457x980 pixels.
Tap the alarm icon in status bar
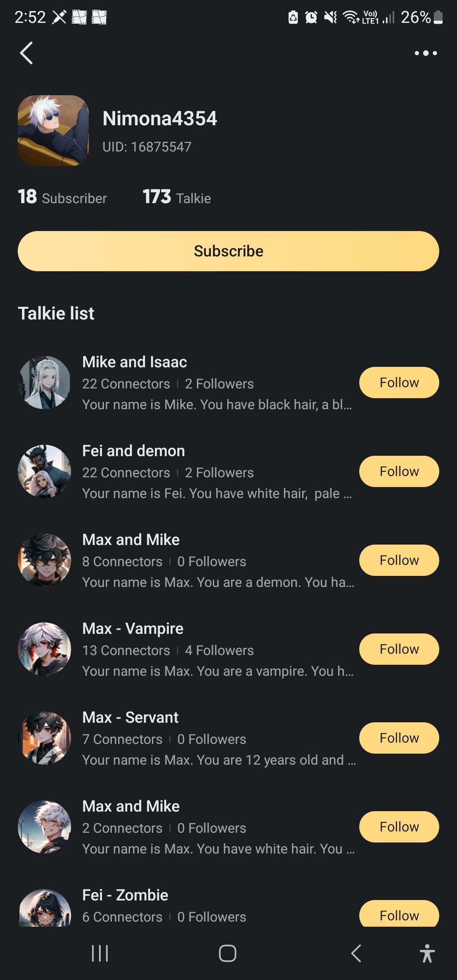[x=311, y=17]
